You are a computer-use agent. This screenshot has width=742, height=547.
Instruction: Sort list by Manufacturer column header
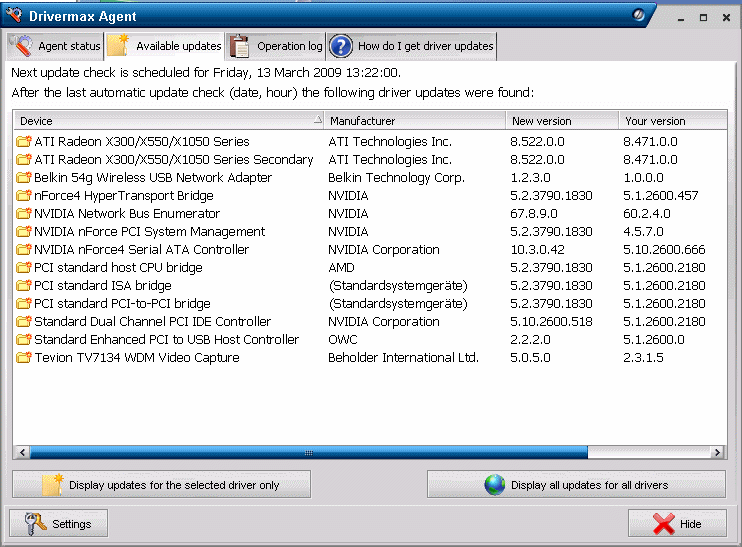pos(415,121)
